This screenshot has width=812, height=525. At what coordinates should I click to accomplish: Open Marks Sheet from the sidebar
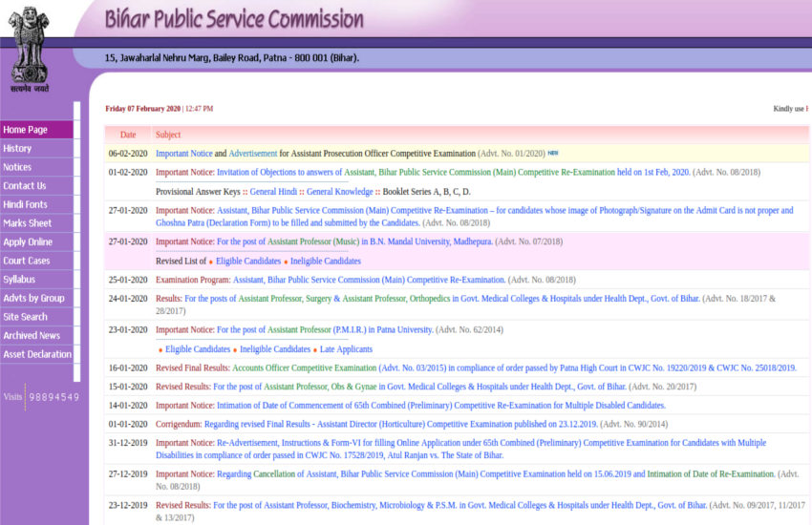click(x=27, y=223)
